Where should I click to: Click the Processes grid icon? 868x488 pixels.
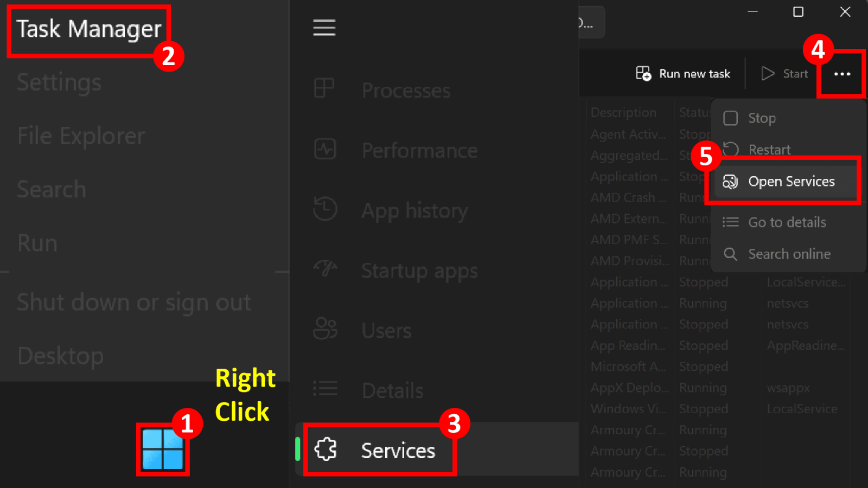[x=324, y=88]
